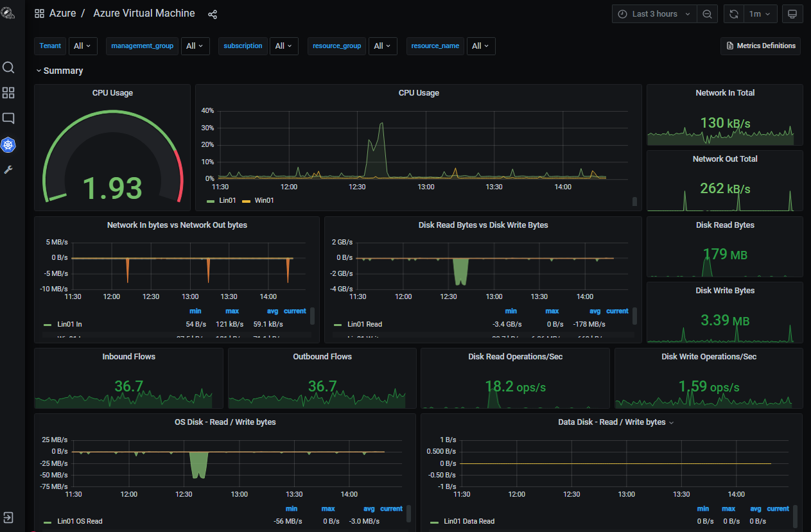Refresh the dashboard
The height and width of the screenshot is (532, 811).
pyautogui.click(x=733, y=14)
